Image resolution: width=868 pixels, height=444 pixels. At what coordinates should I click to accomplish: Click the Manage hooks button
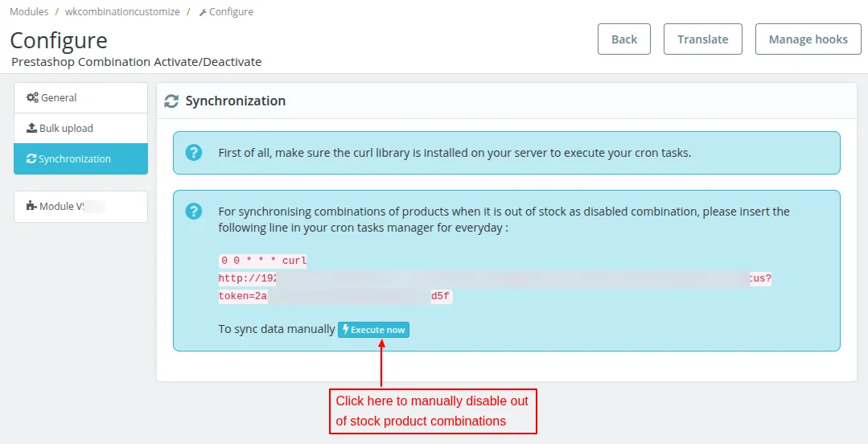808,39
